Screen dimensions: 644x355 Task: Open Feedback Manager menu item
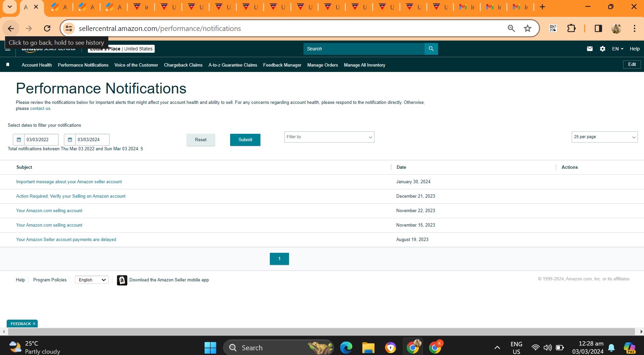click(282, 65)
